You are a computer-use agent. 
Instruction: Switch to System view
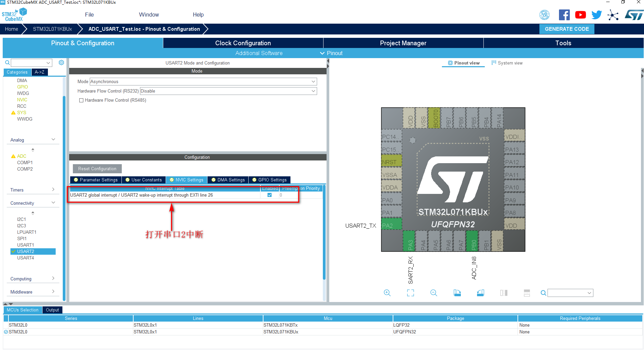[x=507, y=63]
